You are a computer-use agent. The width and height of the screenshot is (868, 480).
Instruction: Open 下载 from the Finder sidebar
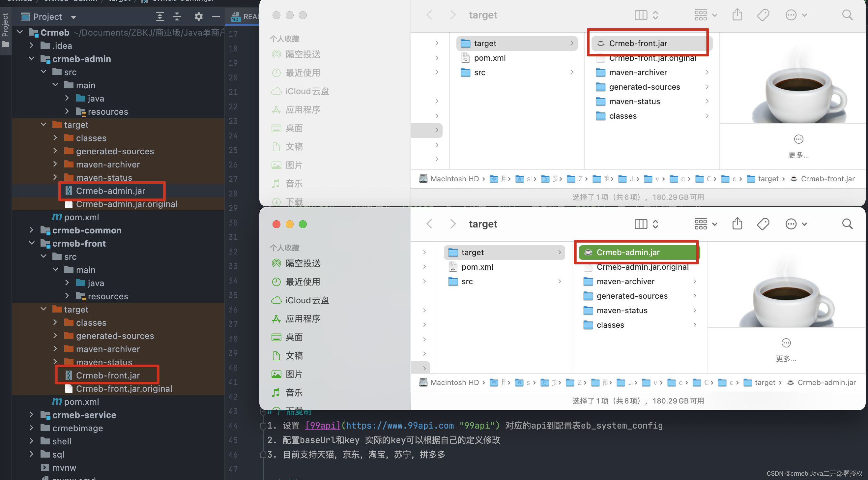294,201
